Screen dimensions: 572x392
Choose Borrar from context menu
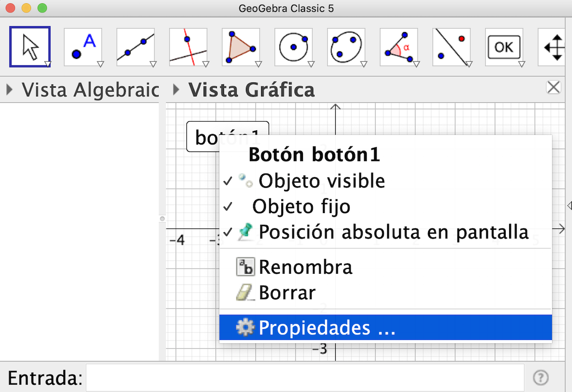click(x=385, y=292)
